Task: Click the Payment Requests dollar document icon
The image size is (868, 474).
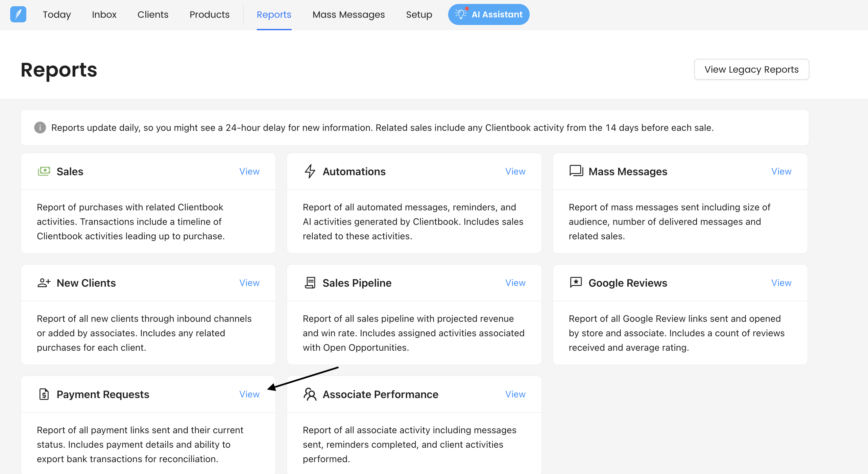Action: (44, 394)
